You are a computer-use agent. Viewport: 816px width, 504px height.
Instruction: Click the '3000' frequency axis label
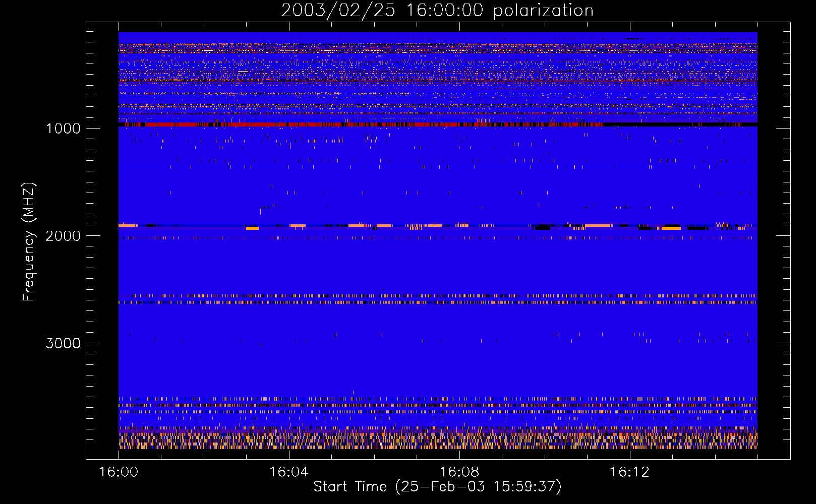click(x=63, y=343)
